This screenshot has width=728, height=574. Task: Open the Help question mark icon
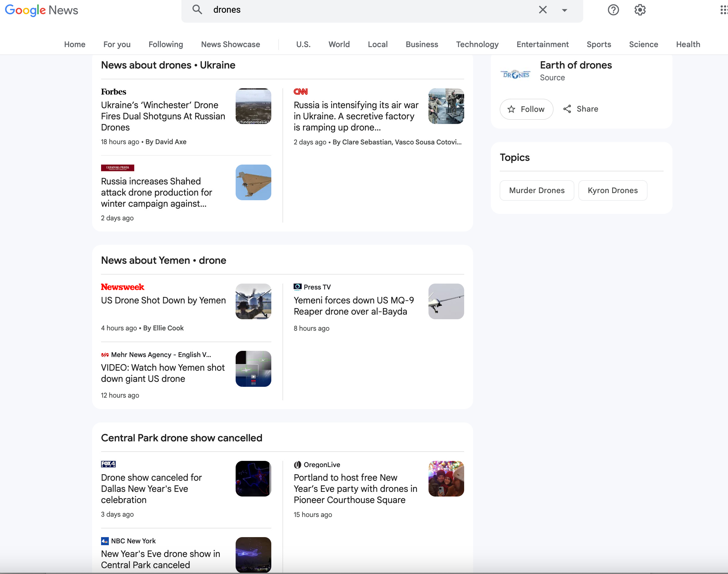(613, 10)
